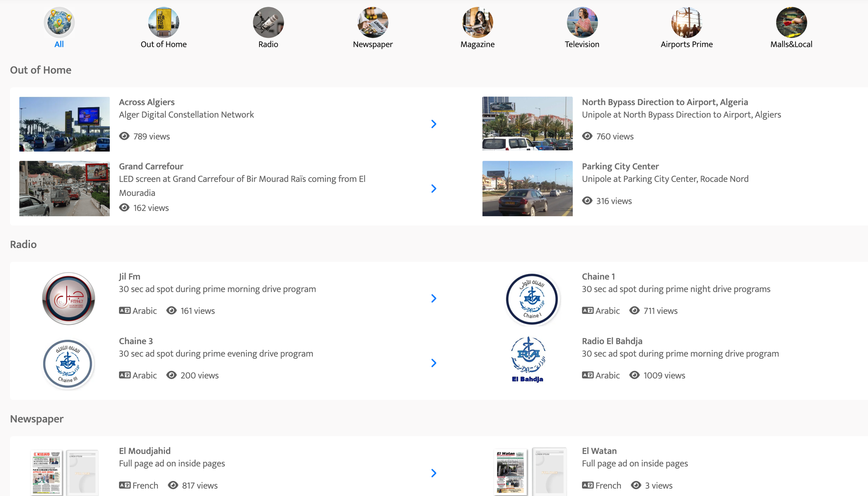
Task: Expand Across Algiers listing chevron
Action: click(434, 124)
